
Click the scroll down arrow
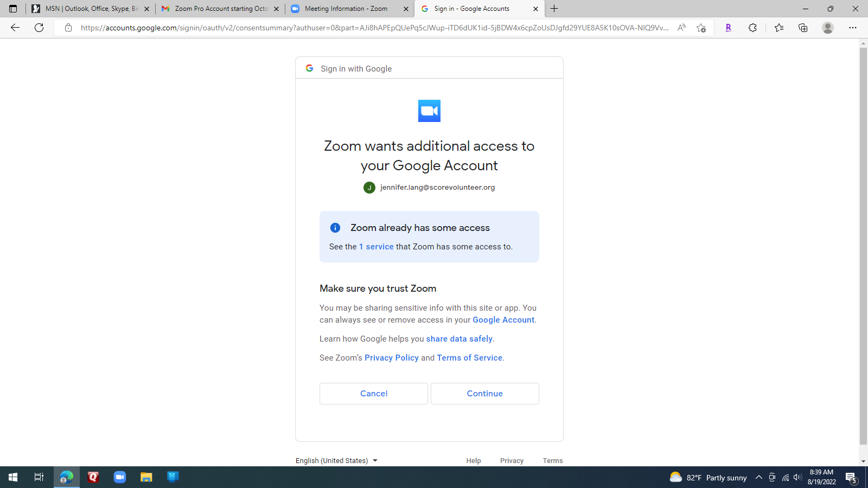click(863, 461)
